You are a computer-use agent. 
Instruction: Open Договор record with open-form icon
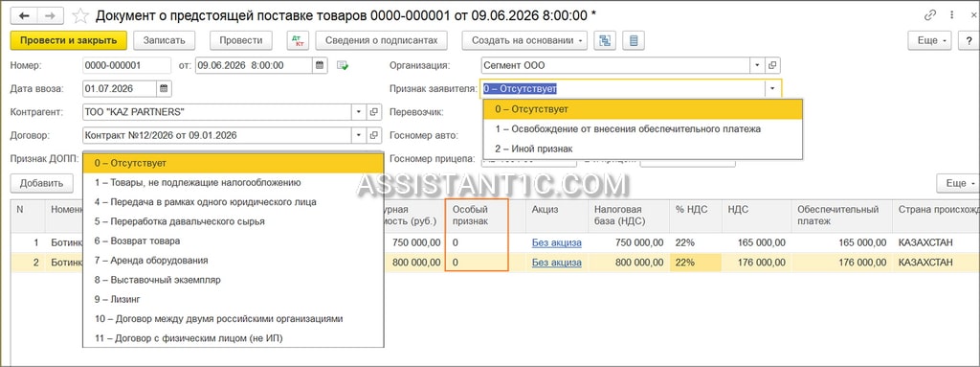click(x=374, y=135)
